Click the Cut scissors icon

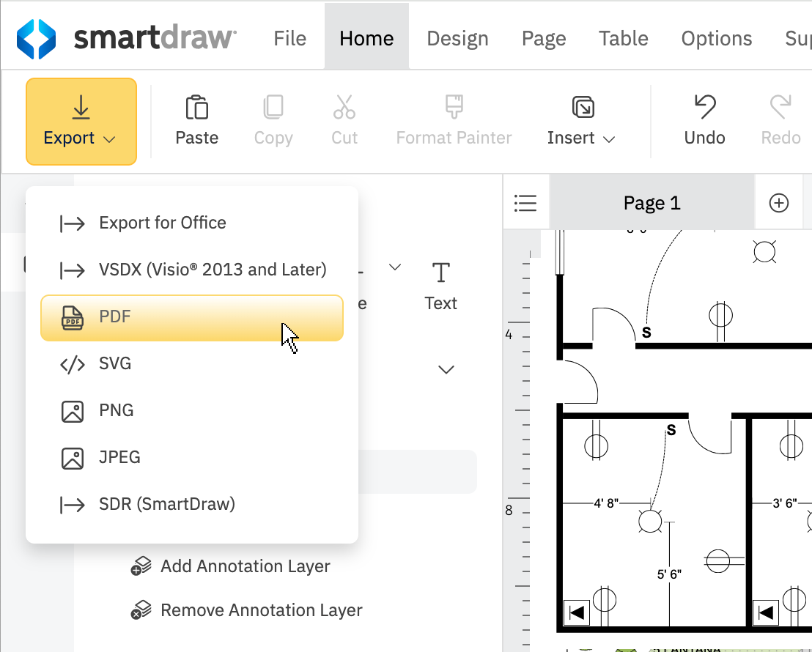(344, 107)
